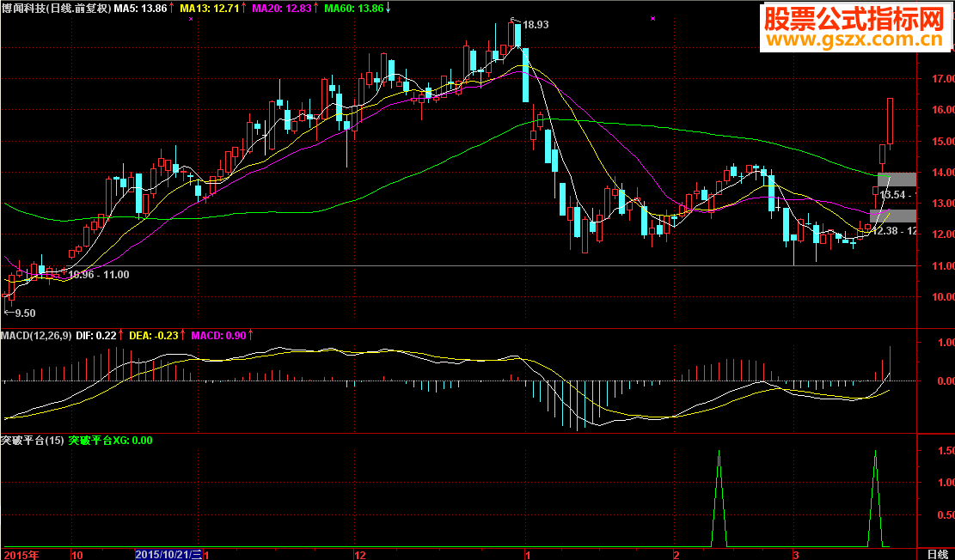Click the 10.96 - 11.00 level label

point(99,275)
